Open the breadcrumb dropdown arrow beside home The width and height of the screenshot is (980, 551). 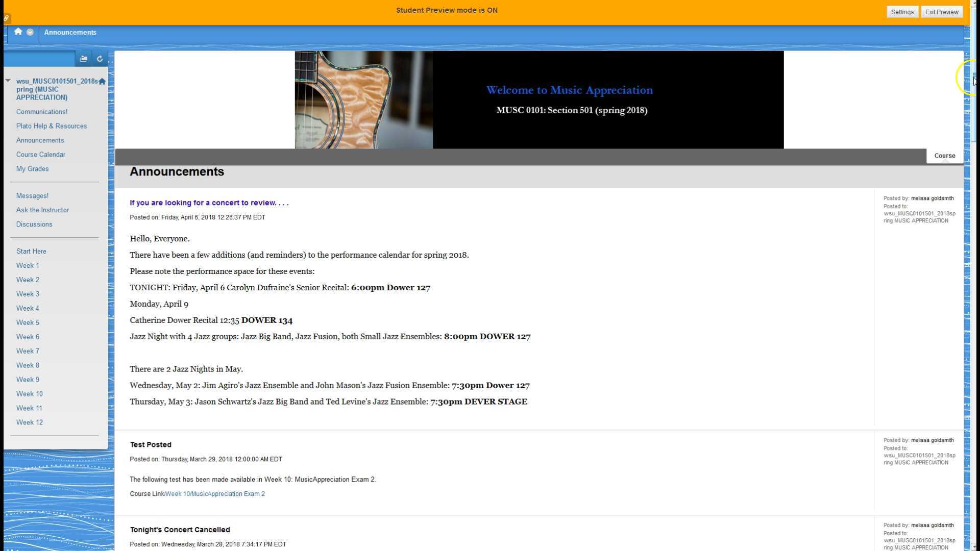30,32
